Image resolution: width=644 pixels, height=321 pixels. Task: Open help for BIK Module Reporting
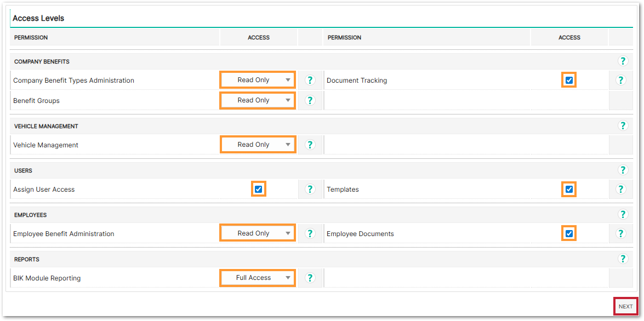pos(310,278)
